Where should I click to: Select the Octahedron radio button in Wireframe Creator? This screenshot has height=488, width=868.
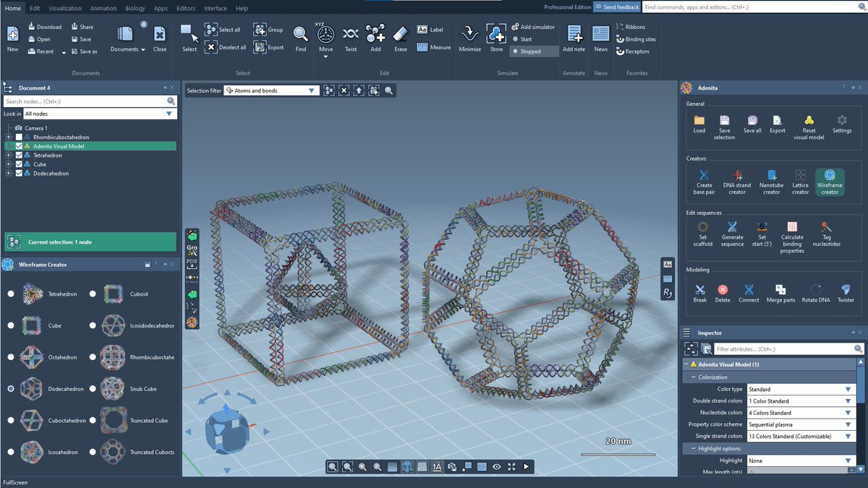click(10, 357)
